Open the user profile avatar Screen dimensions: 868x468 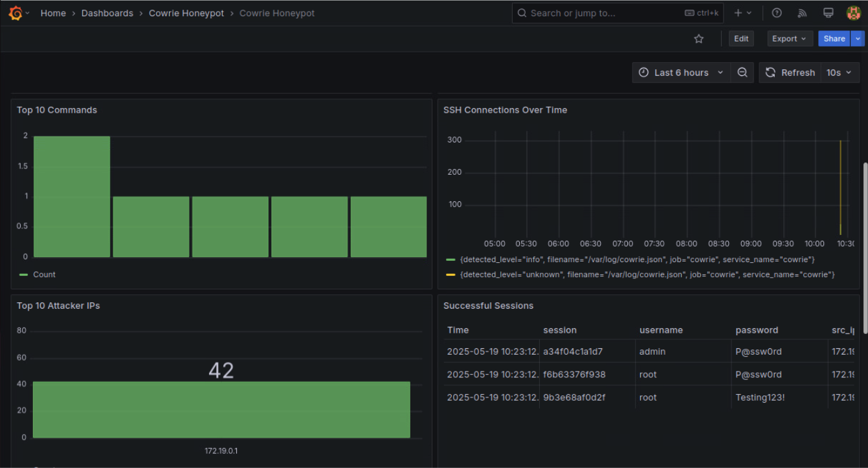[x=854, y=13]
